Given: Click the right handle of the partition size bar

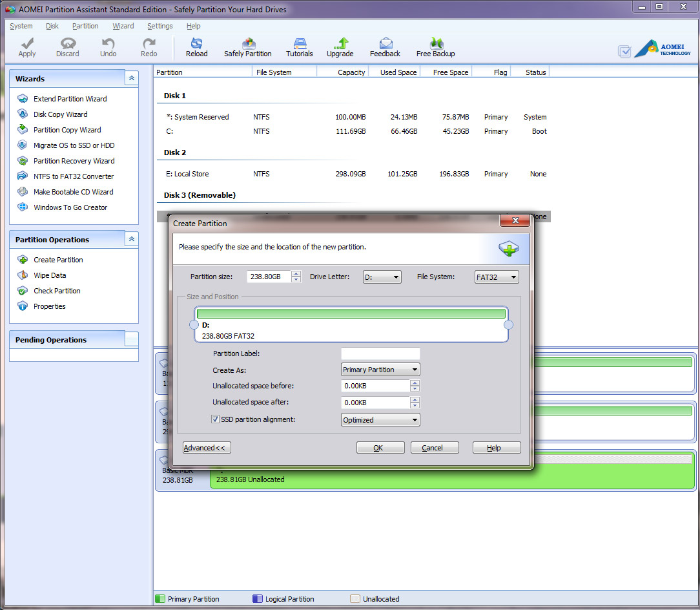Looking at the screenshot, I should [x=508, y=324].
